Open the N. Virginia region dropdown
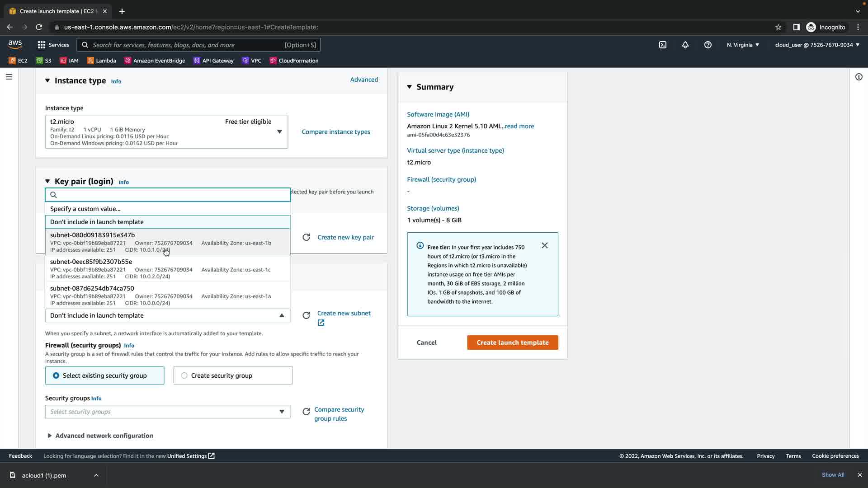868x488 pixels. click(743, 45)
